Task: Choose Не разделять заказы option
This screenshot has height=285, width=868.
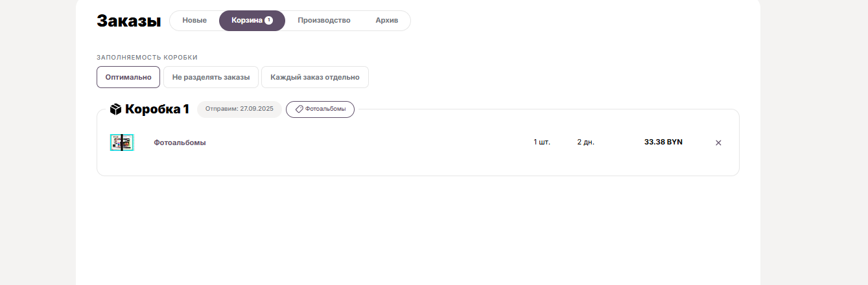Action: tap(211, 77)
